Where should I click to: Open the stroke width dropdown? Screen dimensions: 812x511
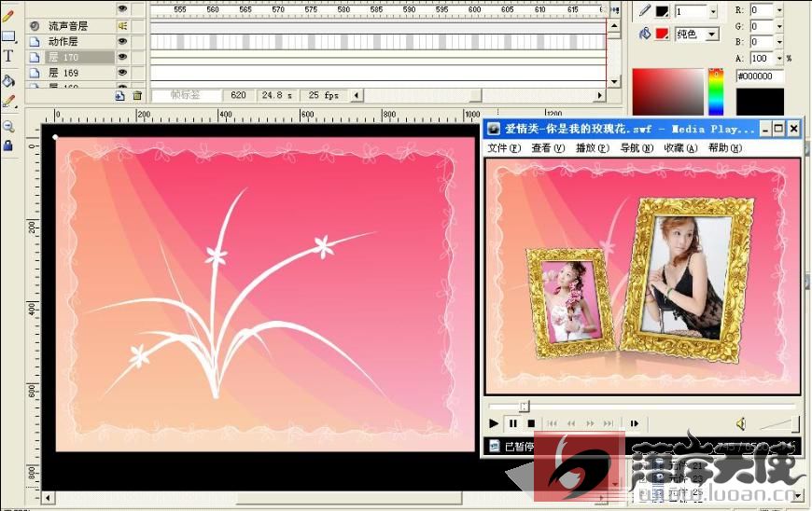713,11
